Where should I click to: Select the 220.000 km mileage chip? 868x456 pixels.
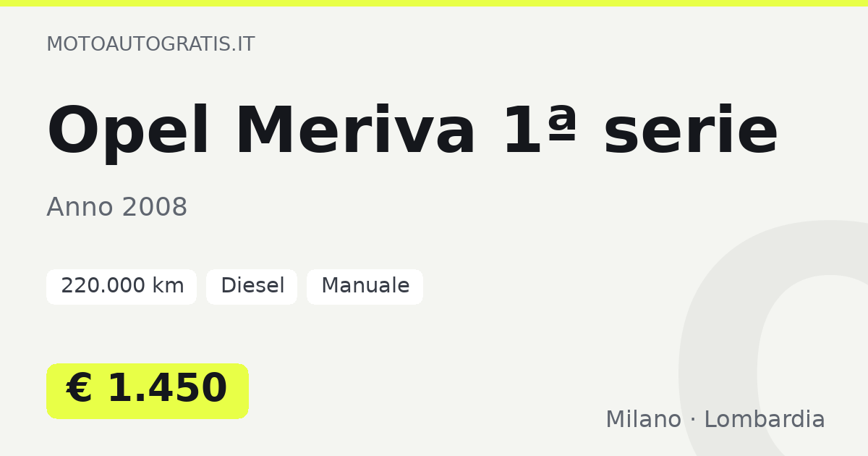[x=122, y=287]
